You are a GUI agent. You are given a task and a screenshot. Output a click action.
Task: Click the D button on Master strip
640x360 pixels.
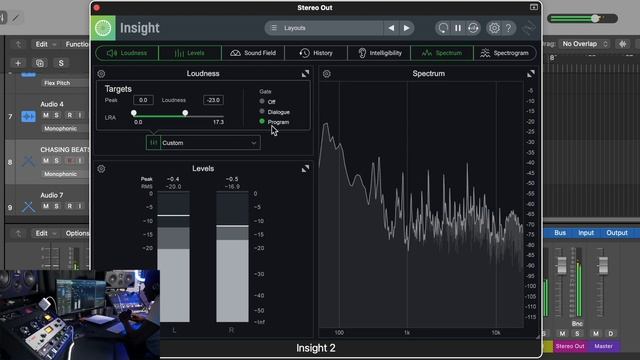pos(611,333)
